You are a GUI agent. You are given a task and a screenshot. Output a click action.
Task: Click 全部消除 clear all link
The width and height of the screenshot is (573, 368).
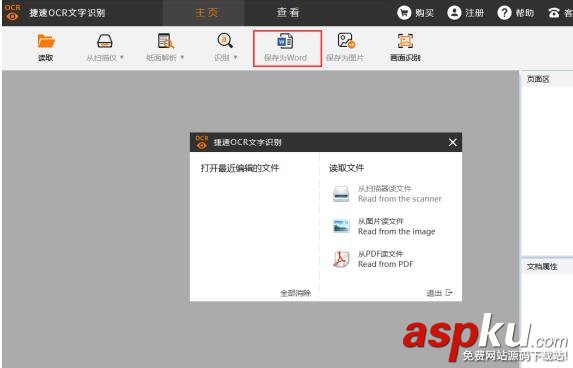click(295, 293)
